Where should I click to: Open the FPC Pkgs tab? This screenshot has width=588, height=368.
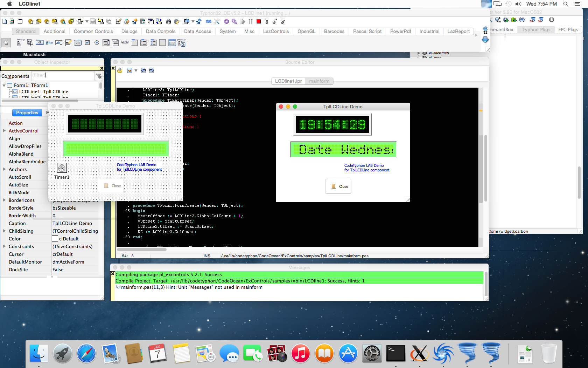click(568, 29)
